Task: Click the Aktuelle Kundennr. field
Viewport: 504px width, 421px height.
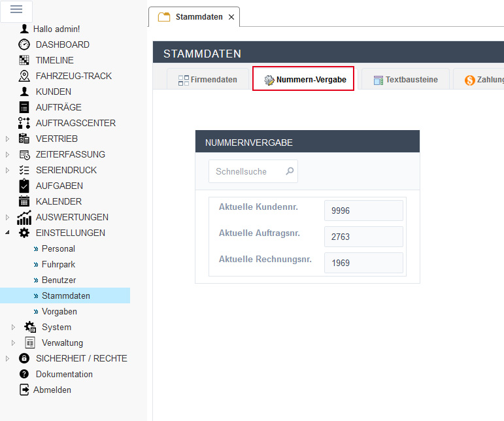Action: point(363,210)
